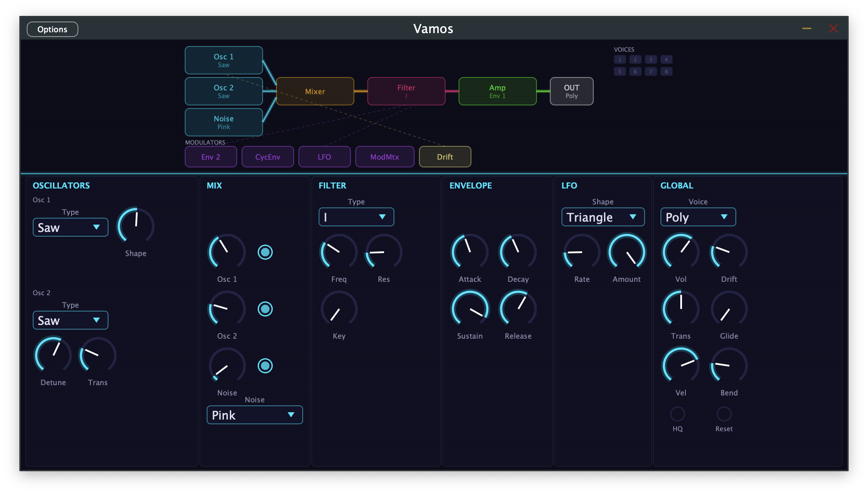Toggle the Noise channel on in the Mix section
Screen dimensions: 868x494
(x=265, y=366)
